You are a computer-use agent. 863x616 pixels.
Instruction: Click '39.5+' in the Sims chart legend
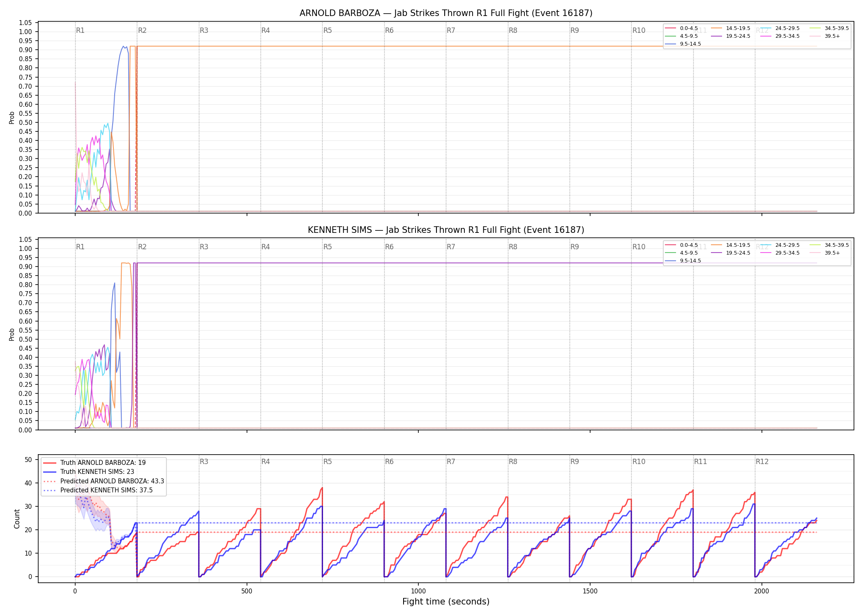[x=832, y=253]
